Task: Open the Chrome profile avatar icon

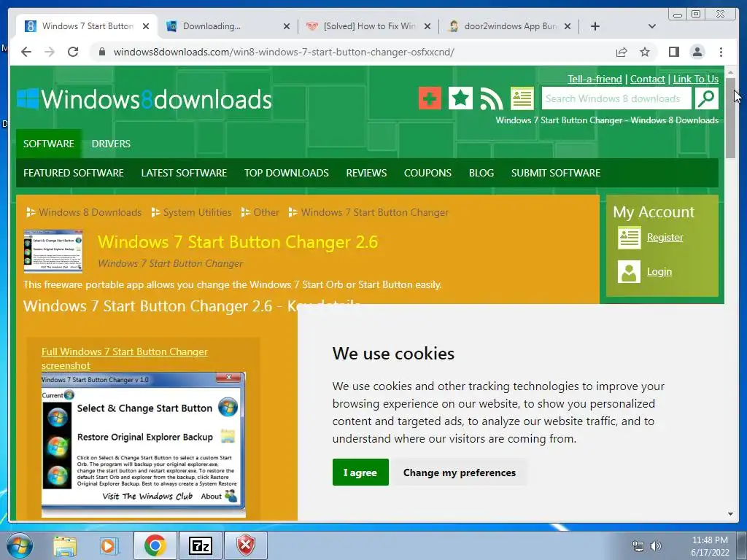Action: 697,52
